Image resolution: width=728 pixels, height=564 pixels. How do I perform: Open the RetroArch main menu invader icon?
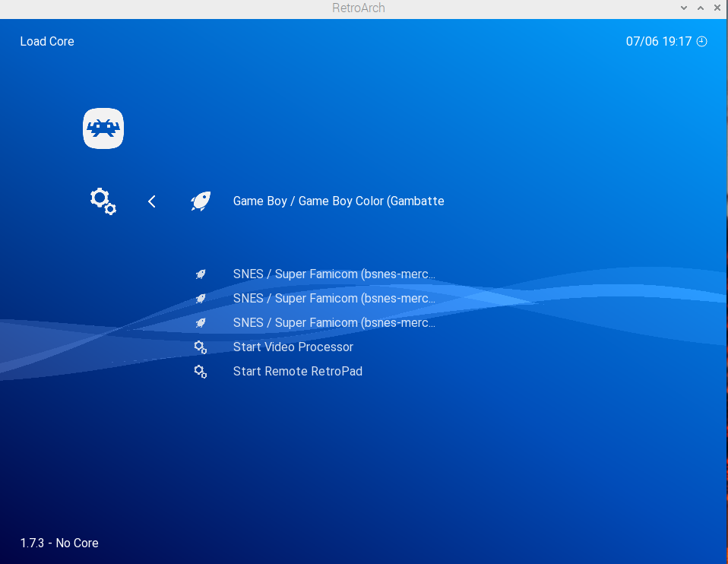tap(103, 129)
